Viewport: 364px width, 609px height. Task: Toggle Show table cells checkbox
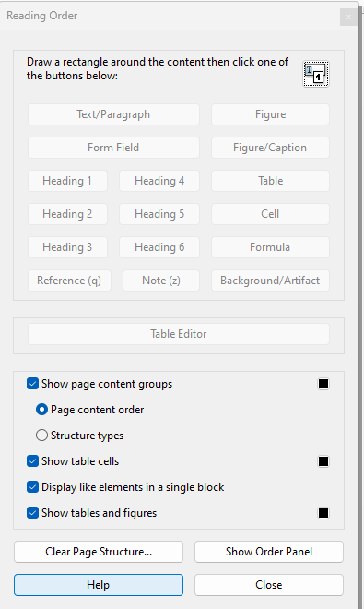coord(32,461)
